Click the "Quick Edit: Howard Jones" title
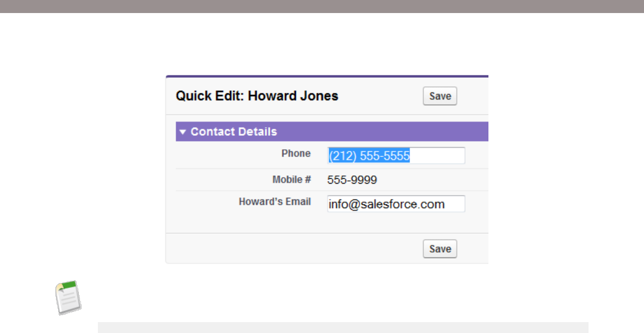The height and width of the screenshot is (333, 644). pos(257,96)
